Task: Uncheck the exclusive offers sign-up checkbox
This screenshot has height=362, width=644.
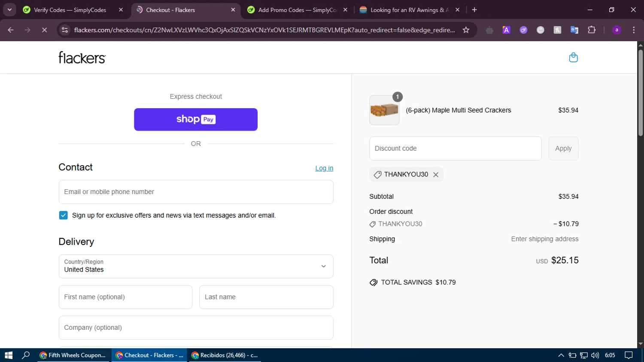Action: click(63, 215)
